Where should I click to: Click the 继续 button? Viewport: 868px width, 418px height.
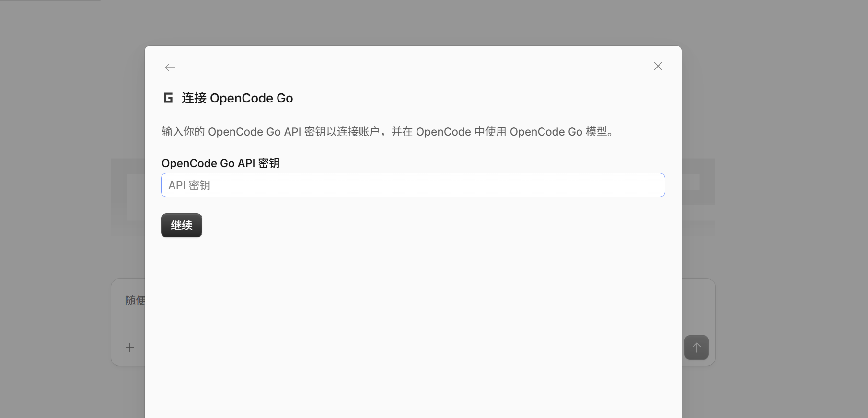tap(182, 225)
